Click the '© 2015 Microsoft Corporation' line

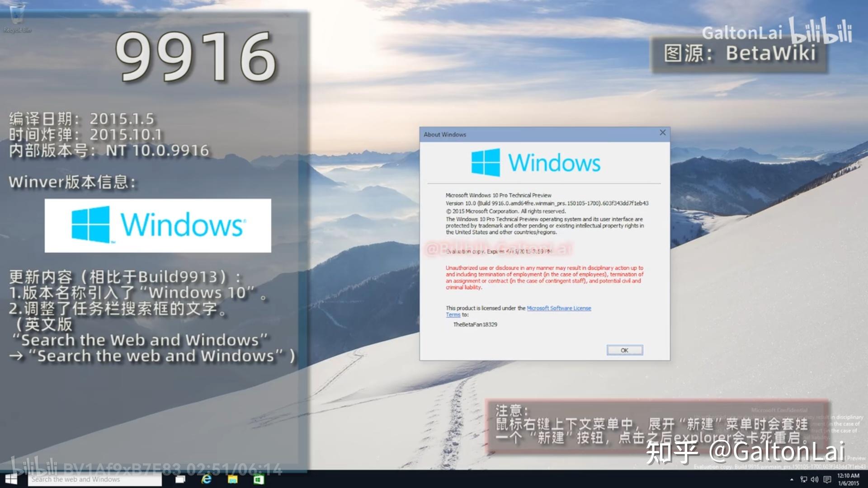[505, 211]
